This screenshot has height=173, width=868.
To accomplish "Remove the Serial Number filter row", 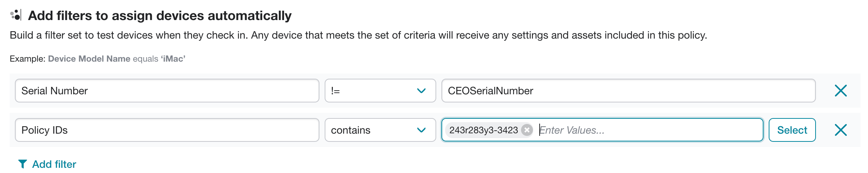I will pos(840,91).
